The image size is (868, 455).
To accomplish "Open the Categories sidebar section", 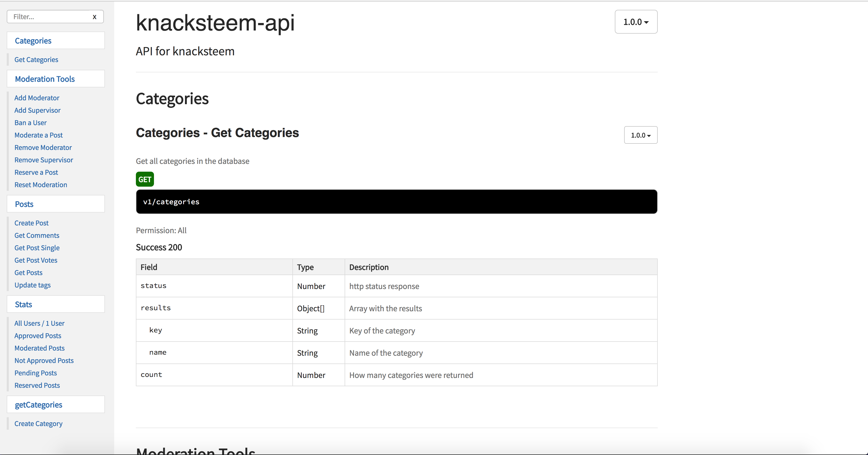I will 33,41.
